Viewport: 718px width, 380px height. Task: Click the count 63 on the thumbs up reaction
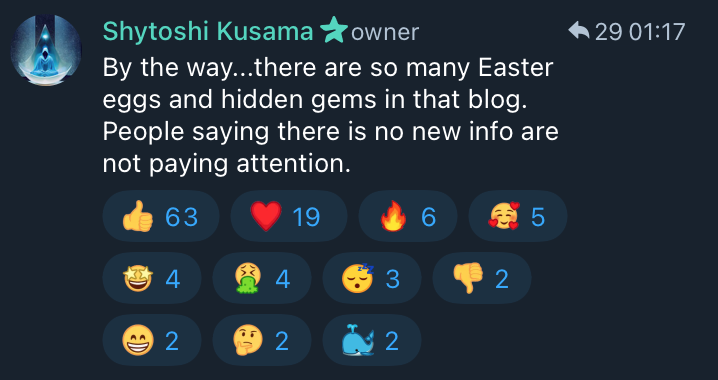click(x=181, y=217)
